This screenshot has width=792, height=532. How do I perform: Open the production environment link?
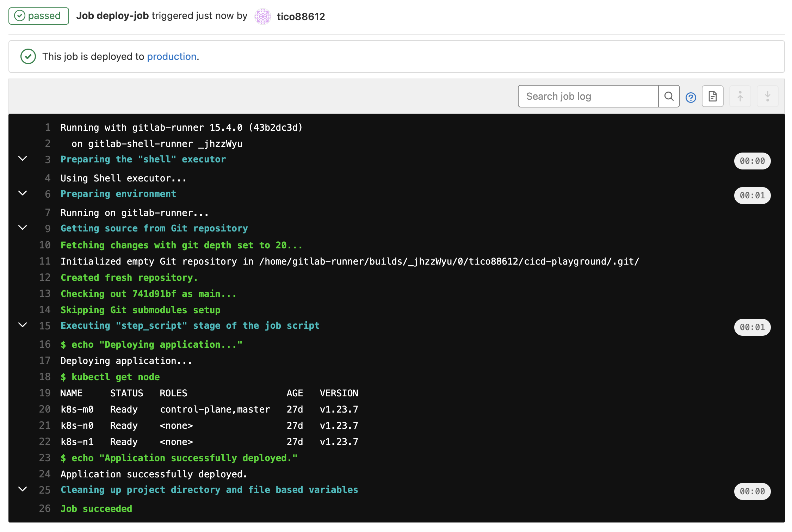[x=172, y=56]
